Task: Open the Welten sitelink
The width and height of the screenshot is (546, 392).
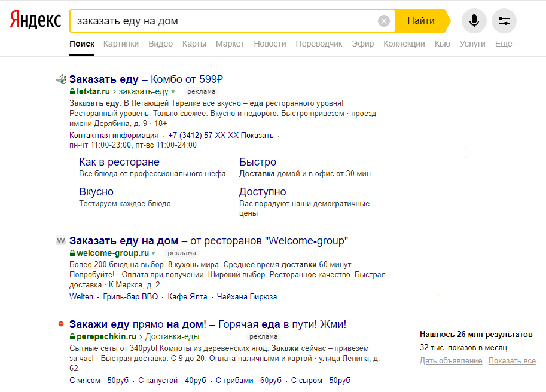Action: click(81, 297)
